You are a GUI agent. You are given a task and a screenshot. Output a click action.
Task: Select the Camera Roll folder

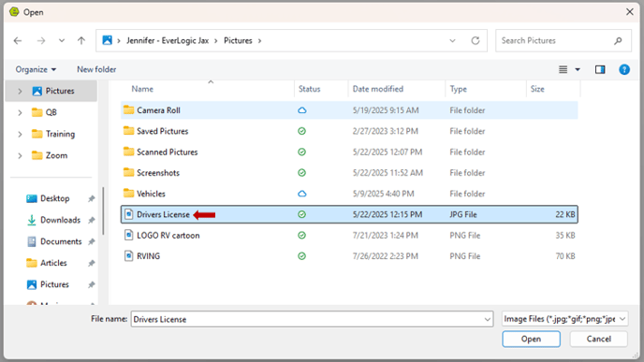coord(349,110)
